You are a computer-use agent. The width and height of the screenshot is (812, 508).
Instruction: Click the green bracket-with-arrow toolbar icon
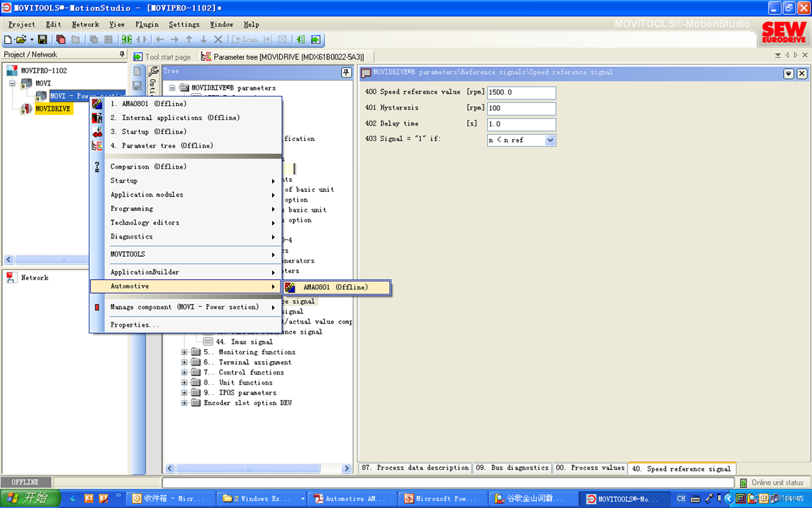(x=301, y=40)
